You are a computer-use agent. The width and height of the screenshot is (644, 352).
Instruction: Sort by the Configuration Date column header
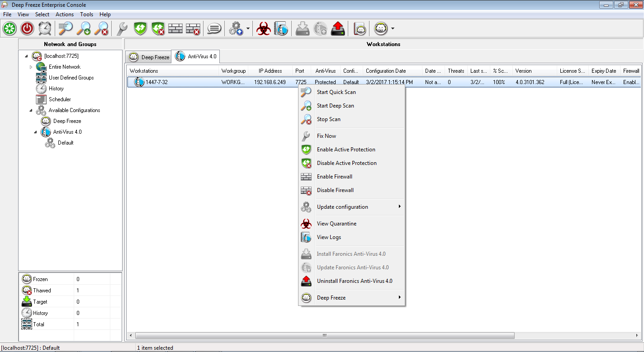392,71
